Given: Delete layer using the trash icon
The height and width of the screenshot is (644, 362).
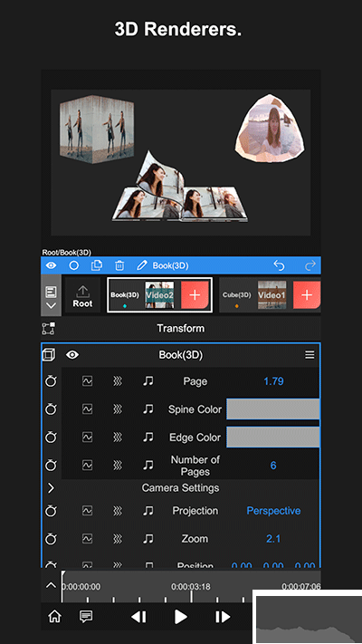Looking at the screenshot, I should coord(119,265).
